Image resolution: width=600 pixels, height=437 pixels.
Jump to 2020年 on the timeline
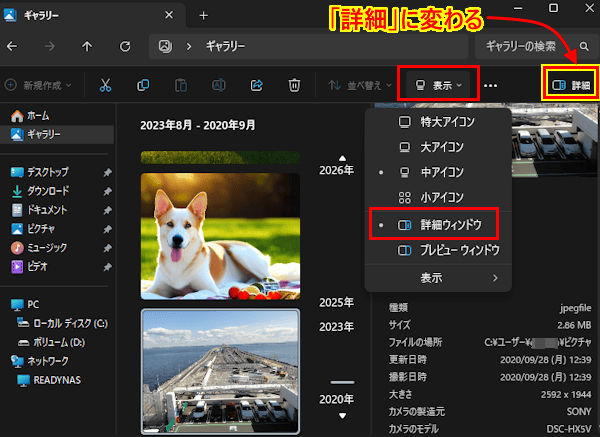pos(336,399)
